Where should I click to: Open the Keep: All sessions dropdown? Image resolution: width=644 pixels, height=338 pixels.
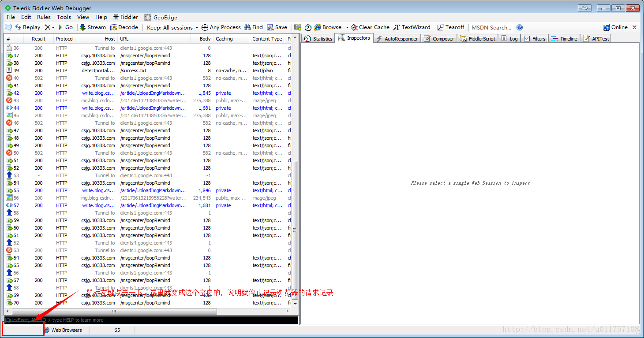pyautogui.click(x=172, y=27)
